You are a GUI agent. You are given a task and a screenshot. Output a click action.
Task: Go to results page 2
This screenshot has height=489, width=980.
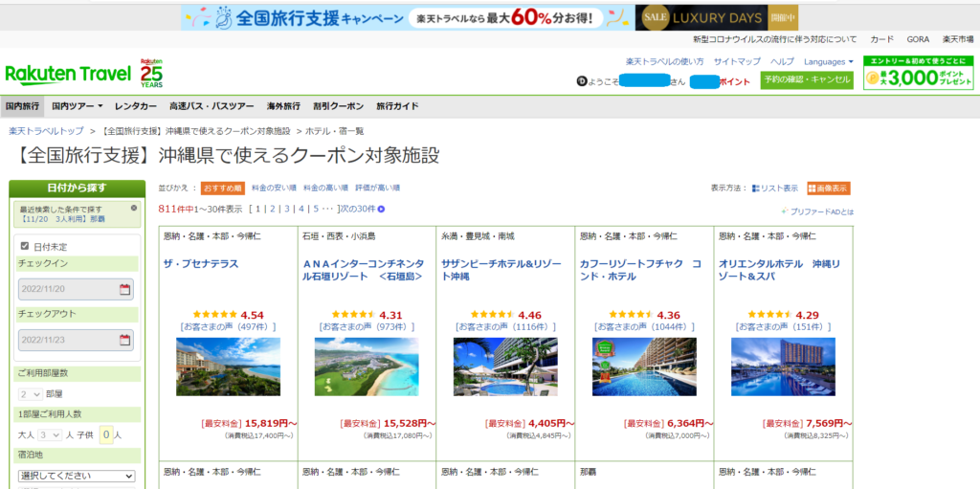pos(273,209)
